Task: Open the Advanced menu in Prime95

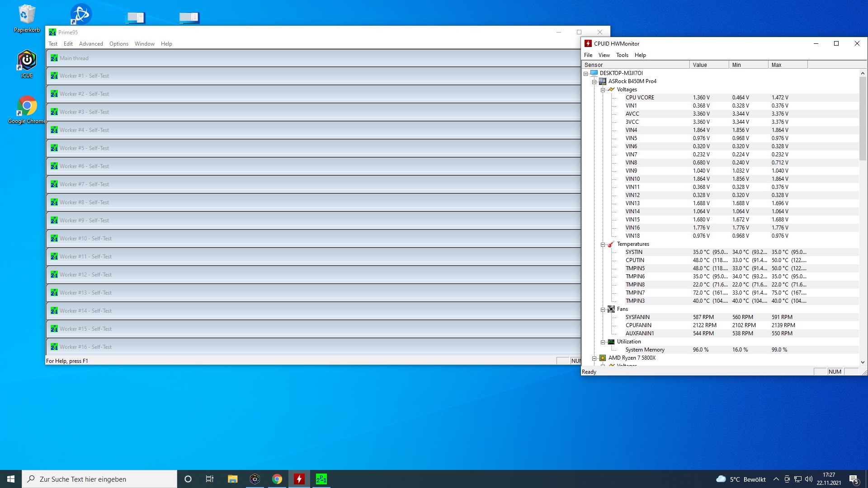Action: click(91, 44)
